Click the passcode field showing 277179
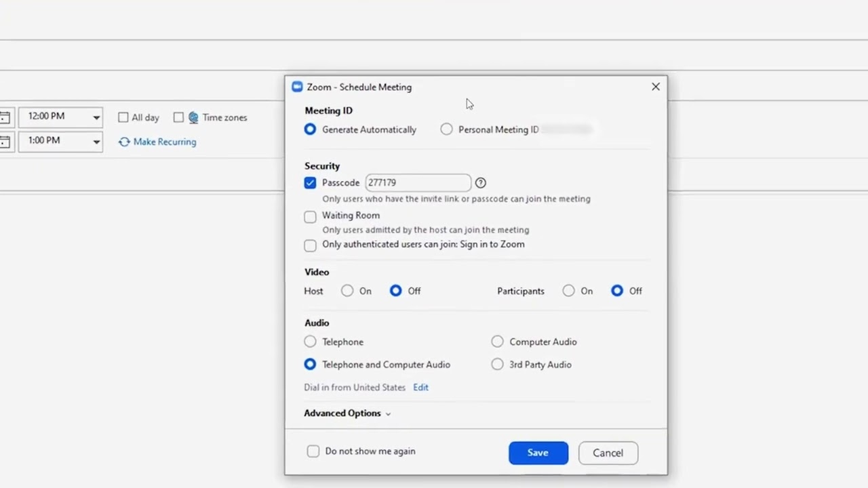This screenshot has width=868, height=488. click(418, 183)
